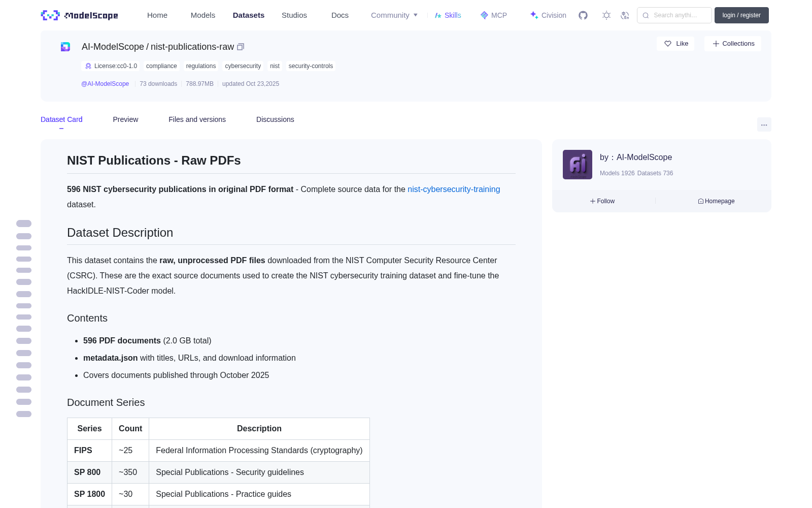Visit the organization Homepage link
Viewport: 812px width, 508px height.
[x=716, y=201]
